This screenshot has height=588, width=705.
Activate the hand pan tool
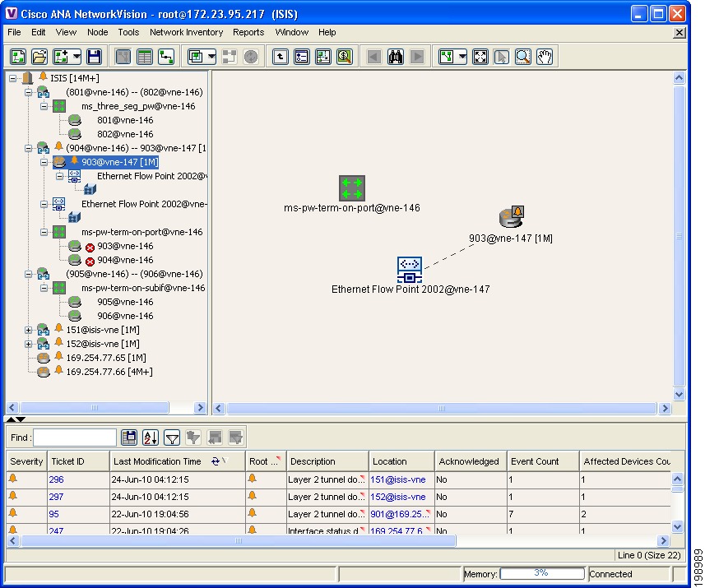point(545,57)
